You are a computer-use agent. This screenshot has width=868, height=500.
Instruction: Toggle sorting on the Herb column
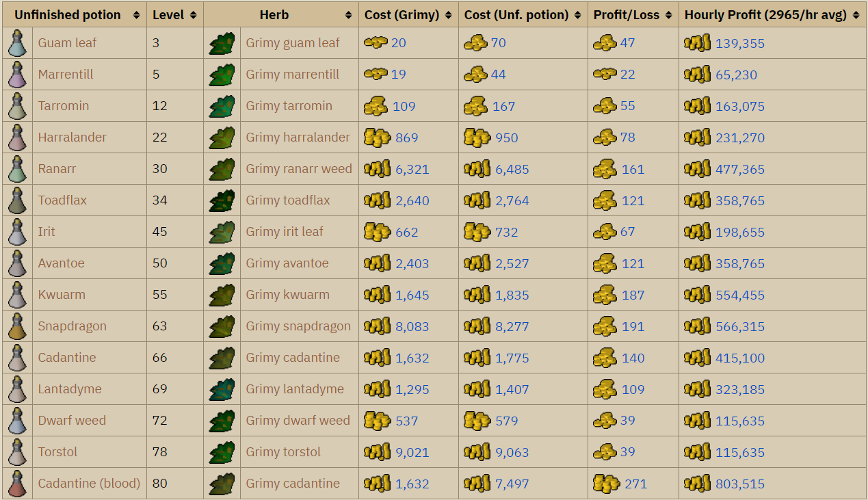coord(347,14)
